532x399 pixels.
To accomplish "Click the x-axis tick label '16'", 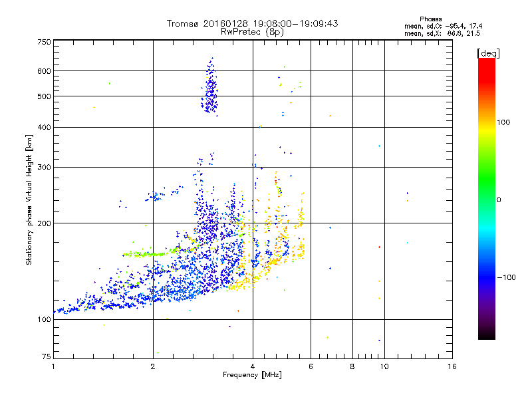I will [x=452, y=366].
